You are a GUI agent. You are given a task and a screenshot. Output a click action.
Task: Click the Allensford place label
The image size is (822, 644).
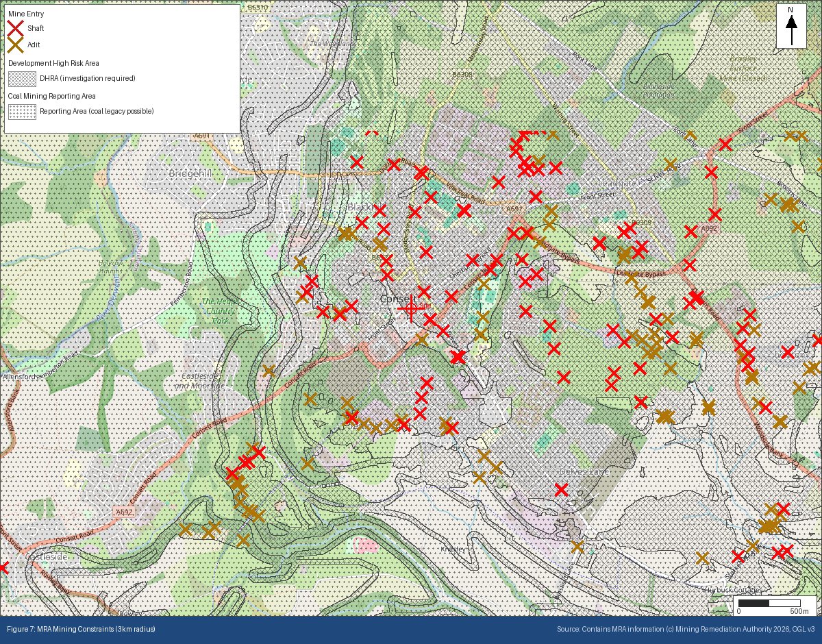click(21, 377)
